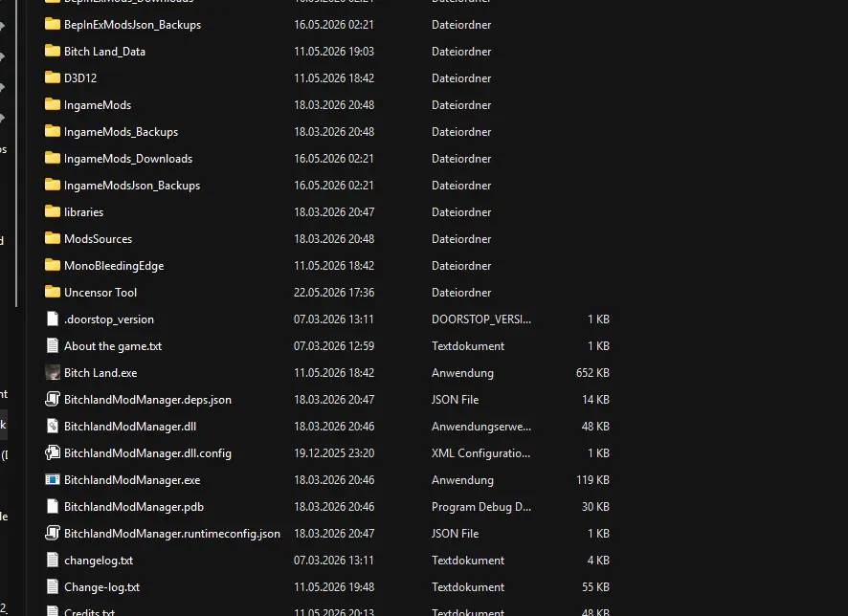
Task: Select the ModsSources folder icon
Action: (x=53, y=239)
